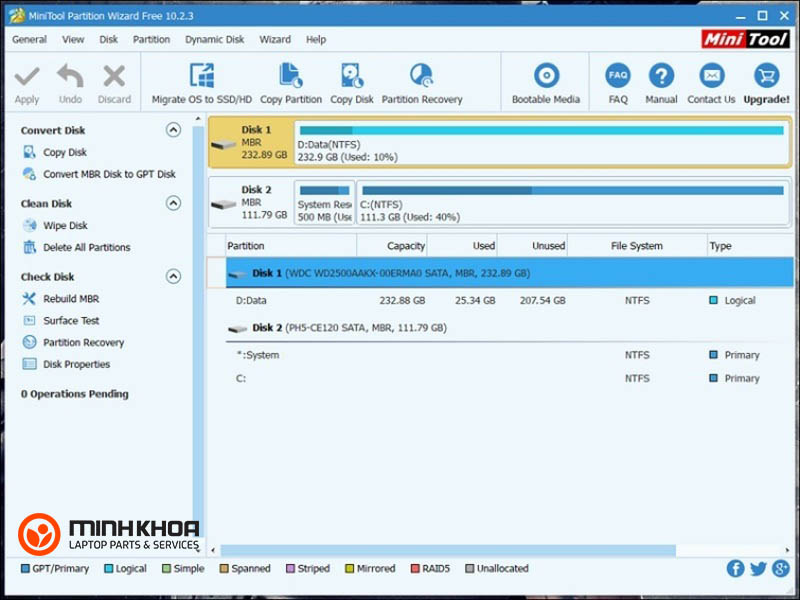This screenshot has height=600, width=800.
Task: Click the GPT/Primary legend swatch
Action: [x=25, y=569]
